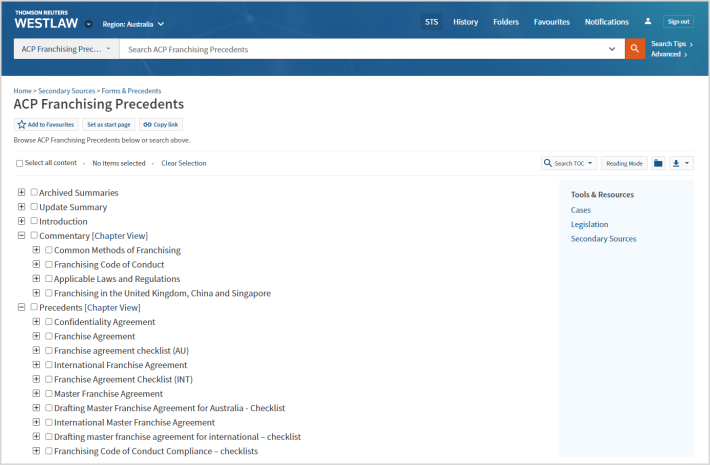Expand International Master Franchise Agreement node

[x=36, y=422]
